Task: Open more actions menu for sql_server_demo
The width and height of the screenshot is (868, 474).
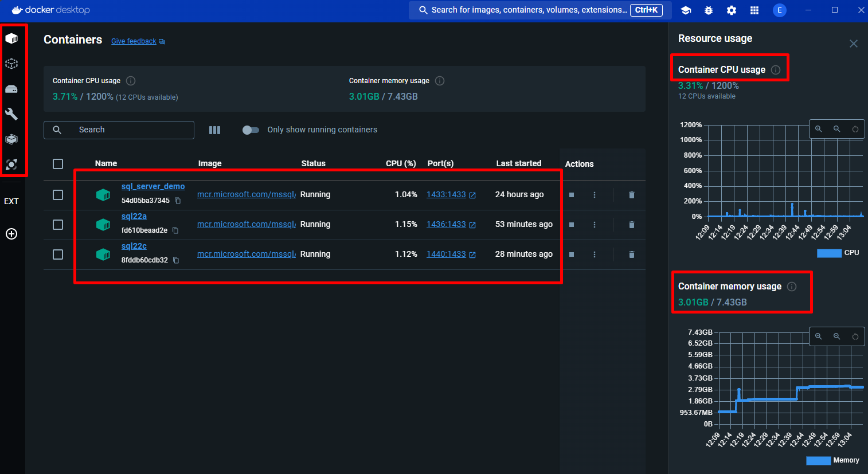Action: coord(595,195)
